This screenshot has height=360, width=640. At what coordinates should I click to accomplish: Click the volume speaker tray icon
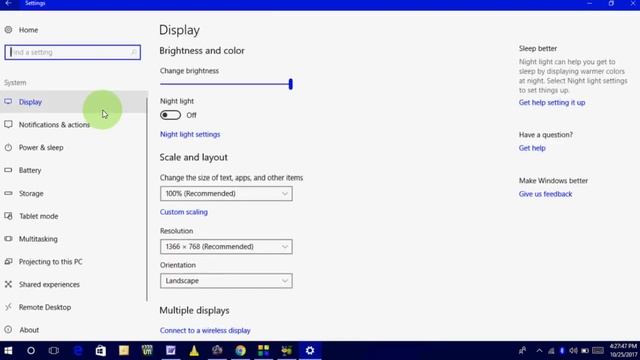[x=573, y=351]
